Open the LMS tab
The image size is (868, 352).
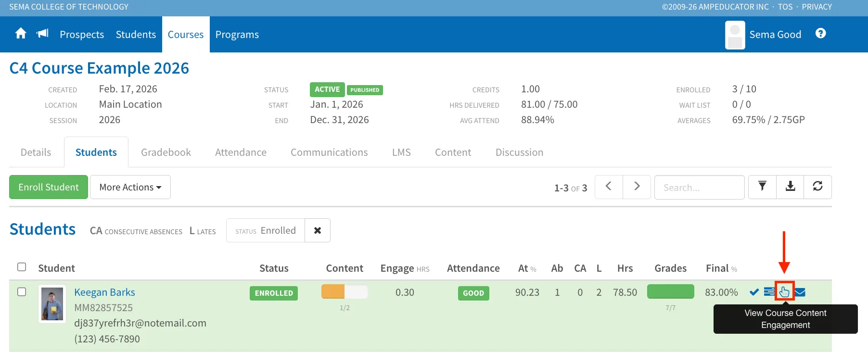(x=401, y=152)
